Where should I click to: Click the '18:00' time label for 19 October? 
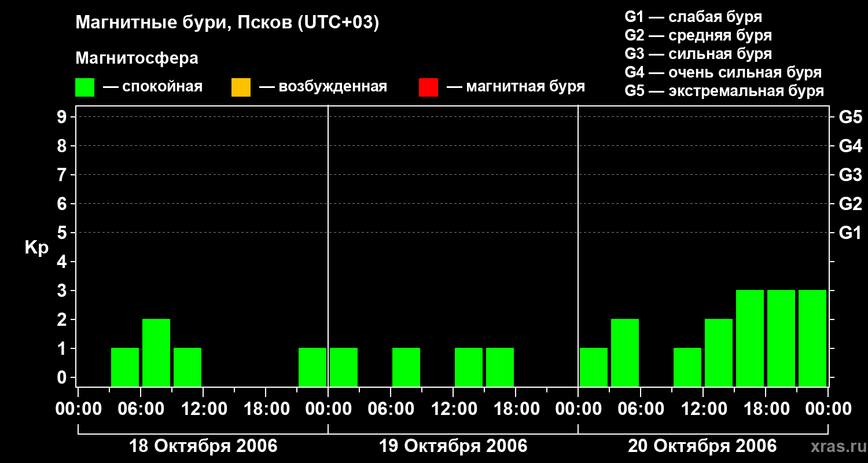pos(516,409)
